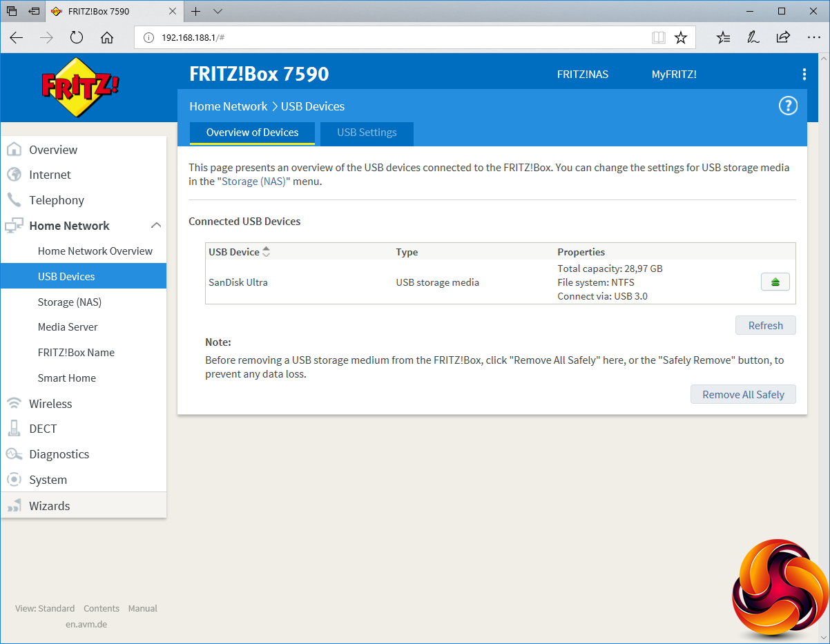Open Media Server in the sidebar

pyautogui.click(x=68, y=327)
